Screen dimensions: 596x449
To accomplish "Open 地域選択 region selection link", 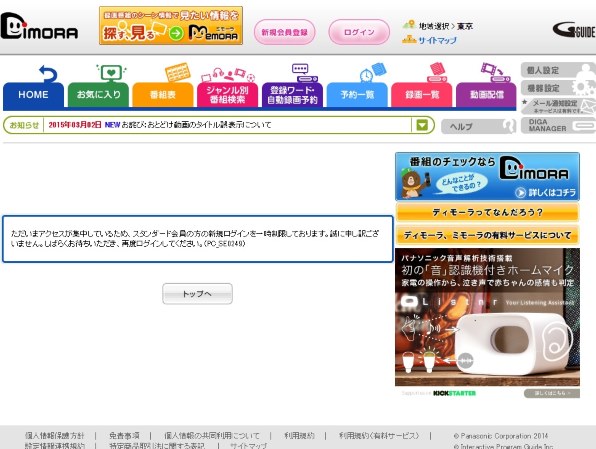I will (446, 26).
